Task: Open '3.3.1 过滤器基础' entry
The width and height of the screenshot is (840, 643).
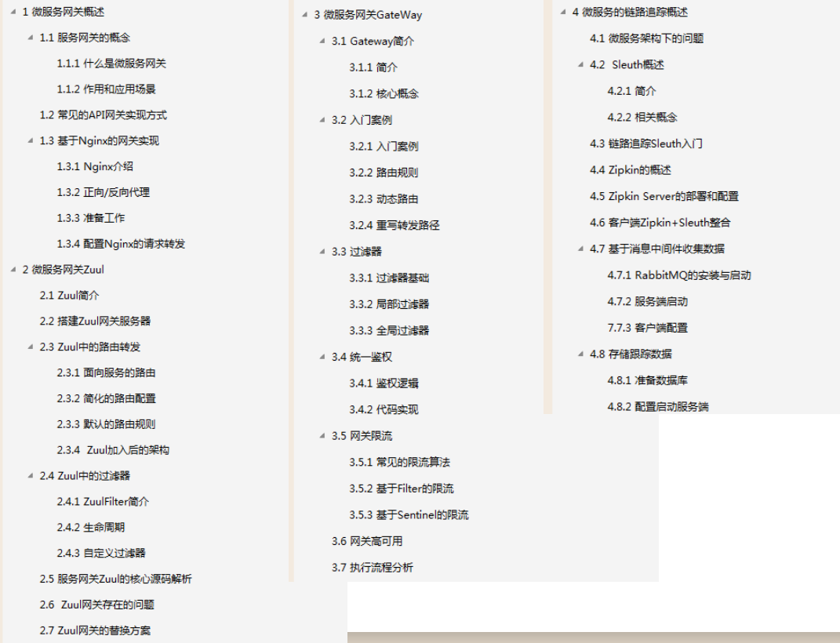Action: click(389, 278)
